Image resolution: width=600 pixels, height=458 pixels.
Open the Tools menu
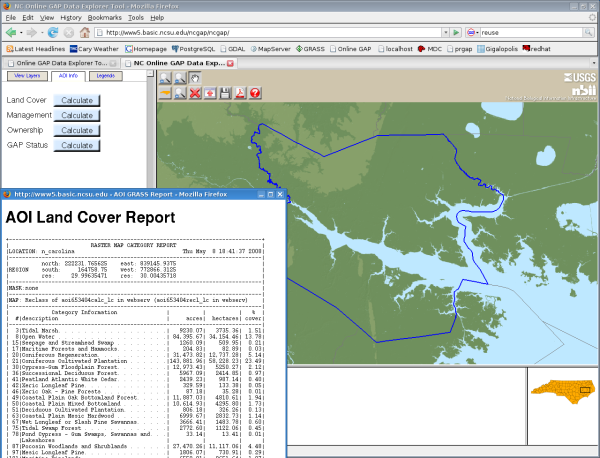135,18
